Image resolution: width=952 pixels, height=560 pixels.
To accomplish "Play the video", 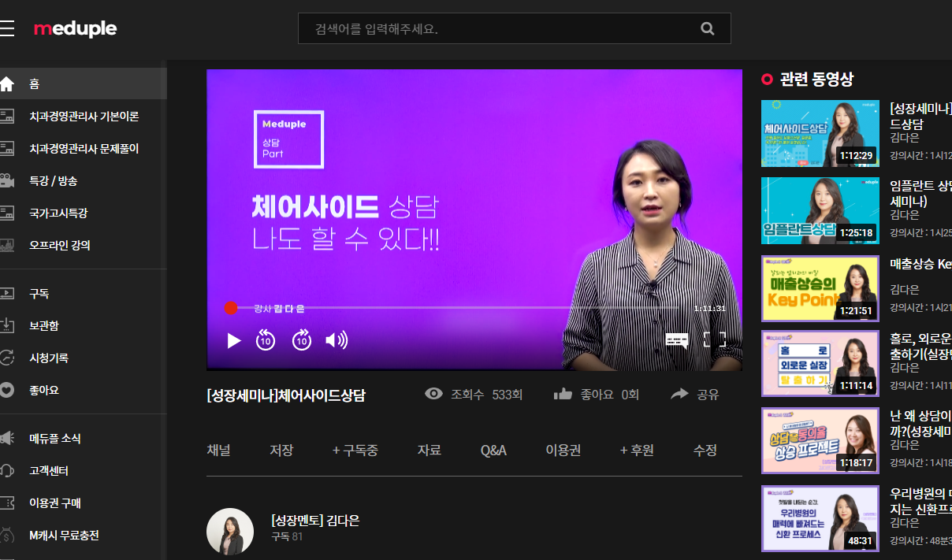I will click(x=233, y=340).
